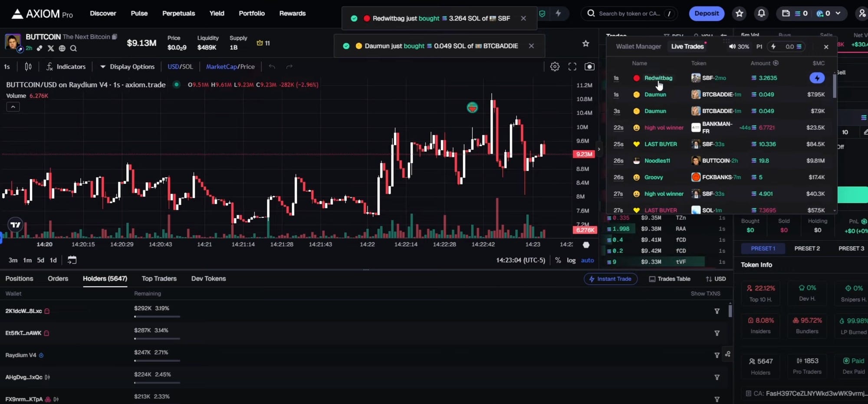This screenshot has height=404, width=868.
Task: Click the chart timeline slider handle
Action: [586, 244]
